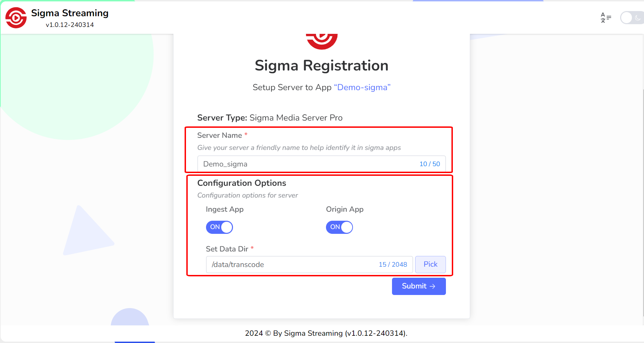This screenshot has height=343, width=644.
Task: Click the Sigma Streaming logo icon in header
Action: [16, 18]
